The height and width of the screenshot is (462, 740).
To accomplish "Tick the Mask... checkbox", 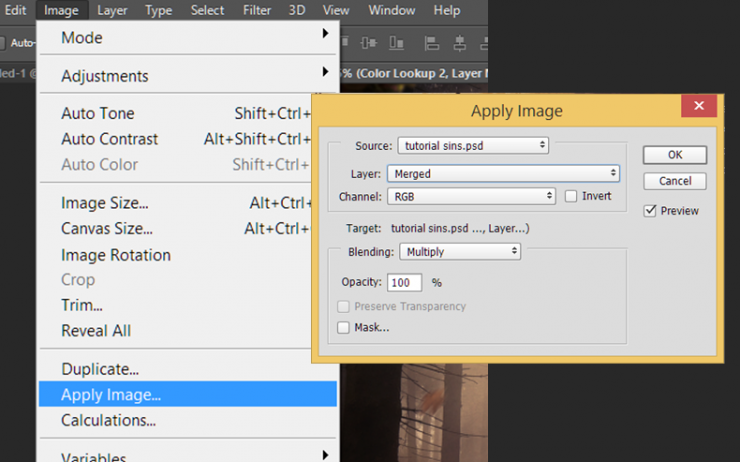I will point(343,327).
